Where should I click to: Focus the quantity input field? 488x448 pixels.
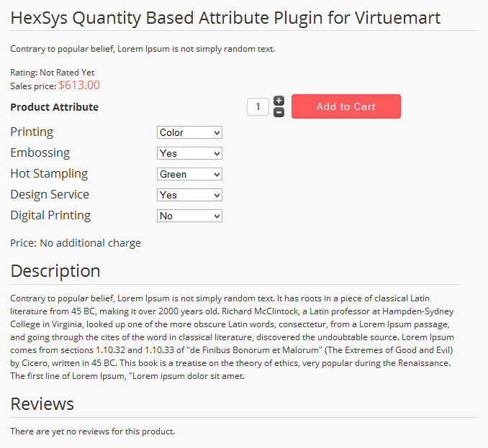[x=258, y=106]
